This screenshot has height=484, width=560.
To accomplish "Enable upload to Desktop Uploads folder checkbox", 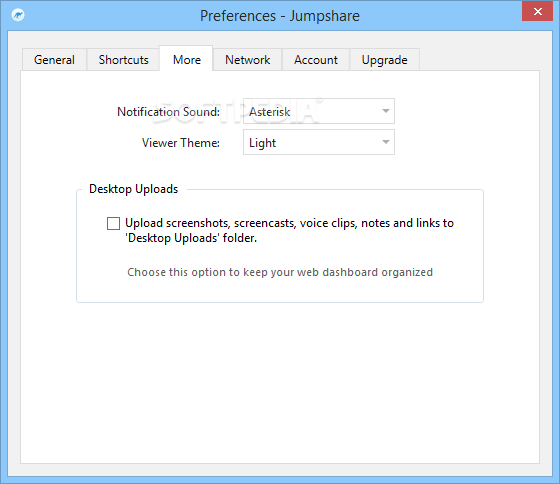I will (113, 224).
